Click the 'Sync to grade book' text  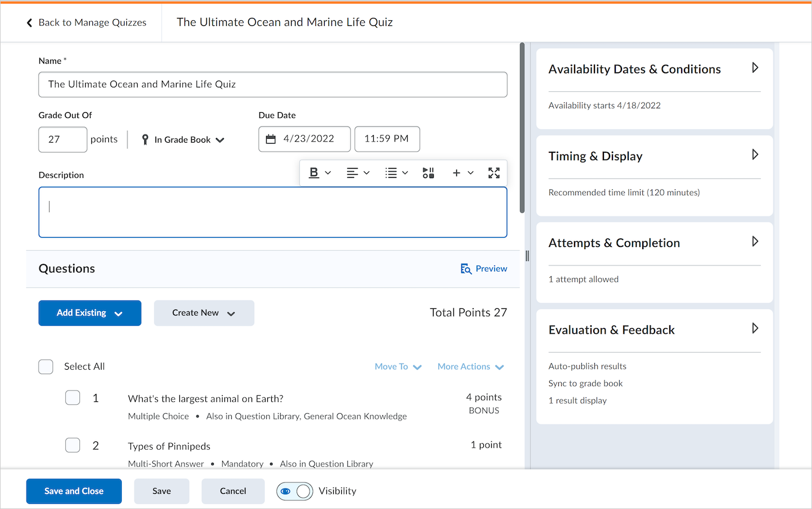coord(586,383)
